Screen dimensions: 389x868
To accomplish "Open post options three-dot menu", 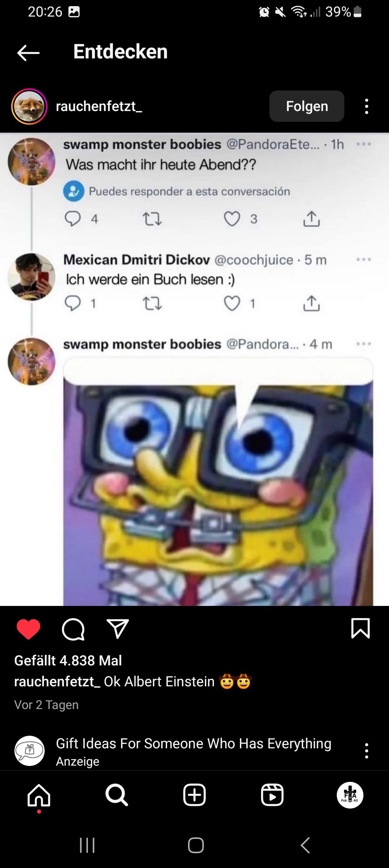I will [367, 106].
